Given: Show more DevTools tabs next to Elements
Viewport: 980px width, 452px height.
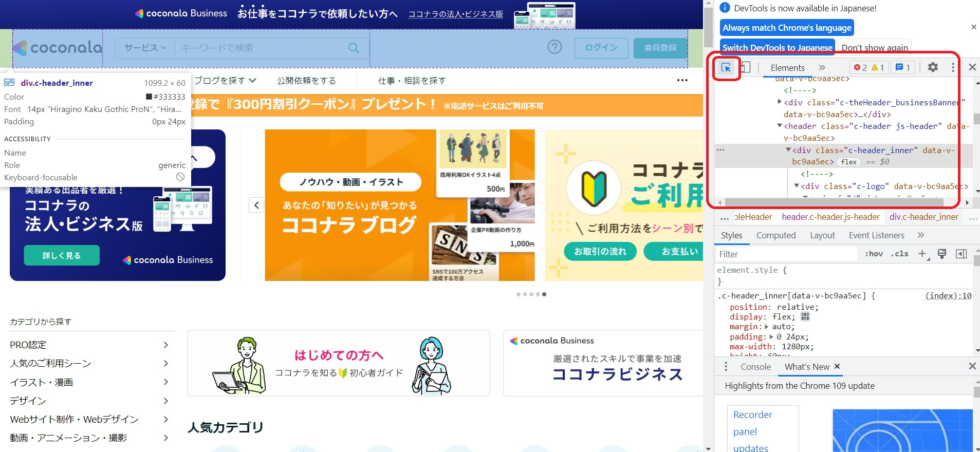Looking at the screenshot, I should [822, 67].
